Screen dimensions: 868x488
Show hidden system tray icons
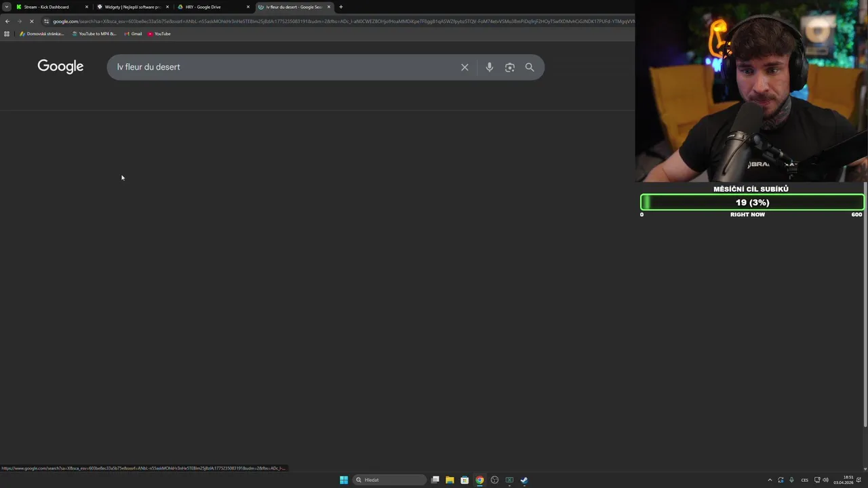tap(770, 480)
